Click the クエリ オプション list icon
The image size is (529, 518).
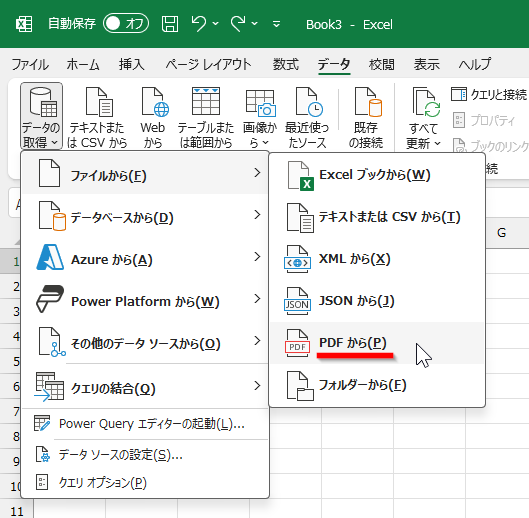42,482
